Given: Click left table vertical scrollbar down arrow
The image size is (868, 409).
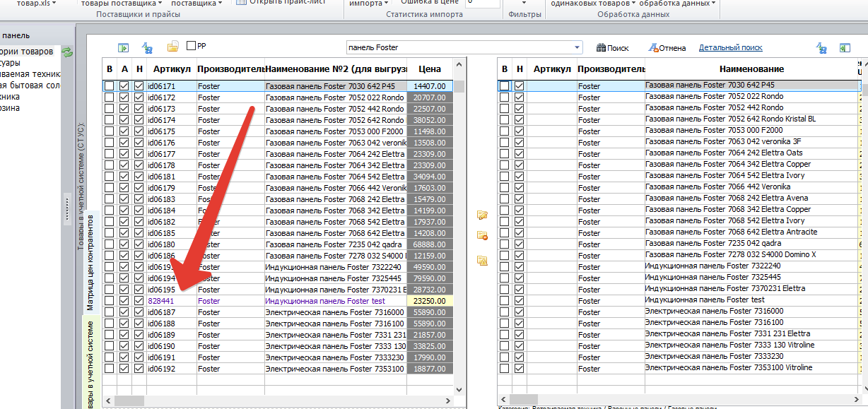Looking at the screenshot, I should (x=459, y=389).
